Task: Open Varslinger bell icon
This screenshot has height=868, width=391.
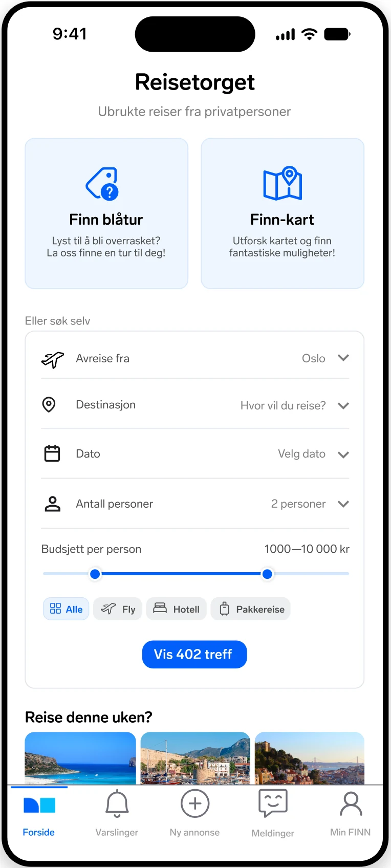Action: (x=117, y=804)
